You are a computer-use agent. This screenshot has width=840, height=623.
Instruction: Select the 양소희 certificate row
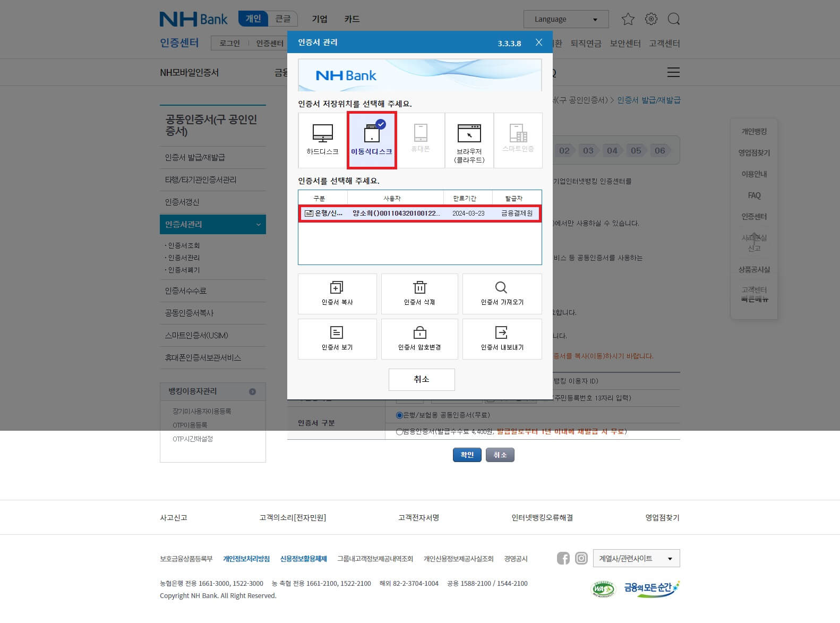tap(419, 214)
